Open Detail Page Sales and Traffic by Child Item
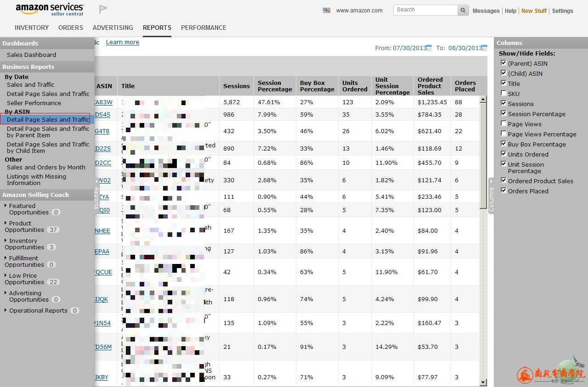588x387 pixels. click(48, 147)
